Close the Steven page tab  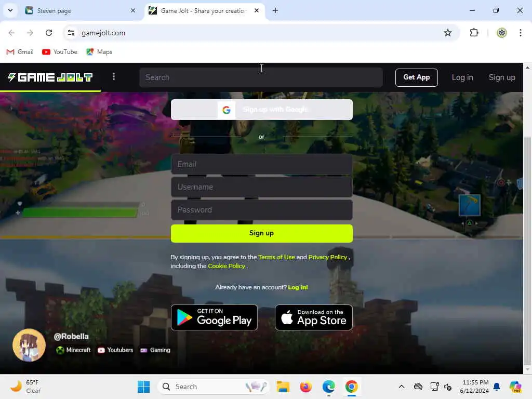133,10
